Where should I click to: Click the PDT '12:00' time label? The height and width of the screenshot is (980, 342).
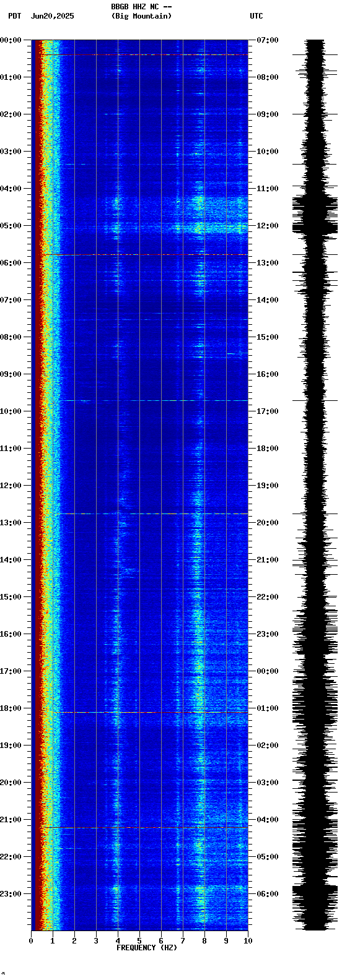point(11,486)
